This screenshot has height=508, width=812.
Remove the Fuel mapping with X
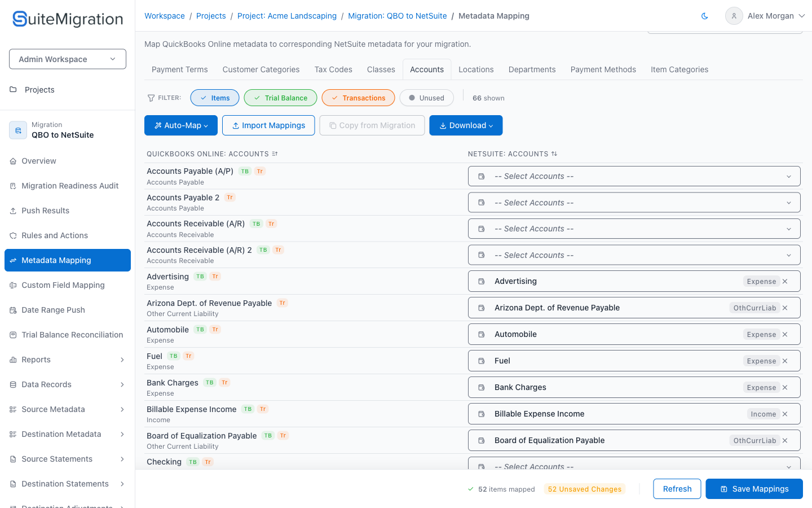point(785,361)
